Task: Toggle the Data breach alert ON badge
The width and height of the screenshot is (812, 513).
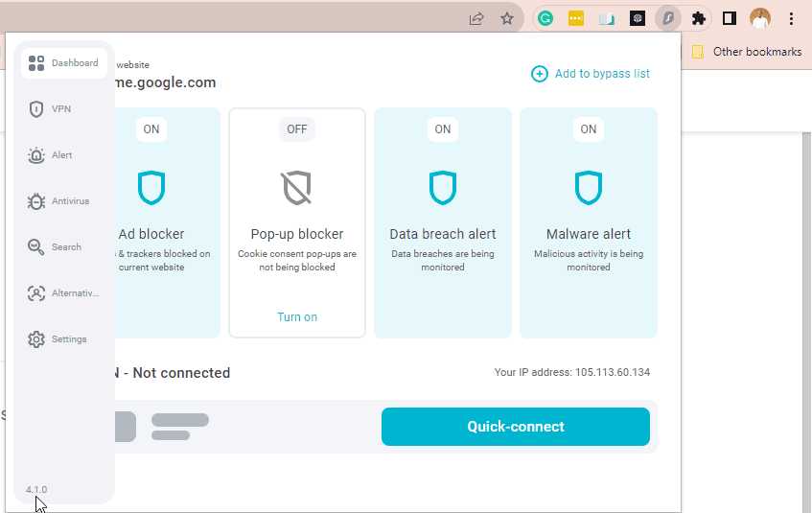Action: coord(443,129)
